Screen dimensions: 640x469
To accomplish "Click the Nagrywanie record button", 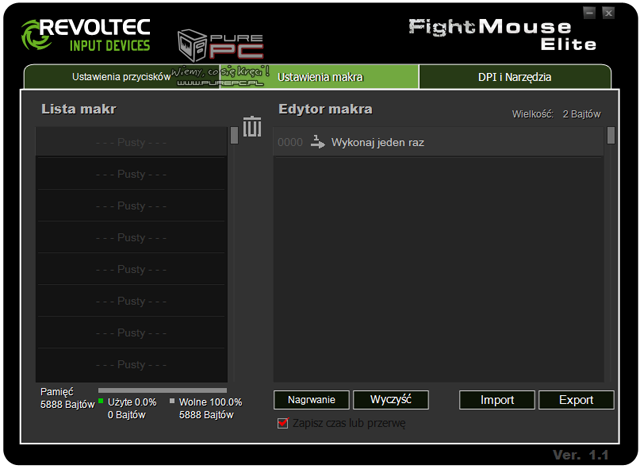I will (311, 400).
